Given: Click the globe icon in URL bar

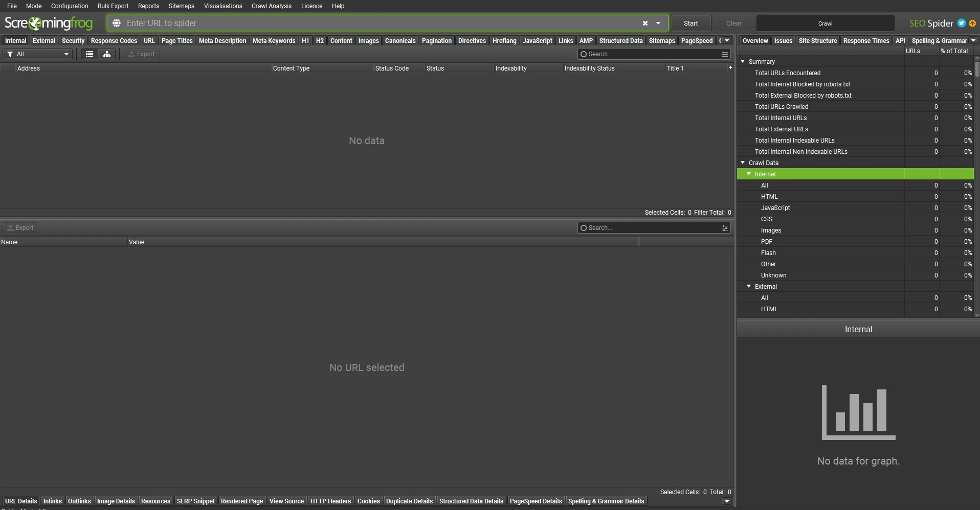Looking at the screenshot, I should click(x=117, y=24).
